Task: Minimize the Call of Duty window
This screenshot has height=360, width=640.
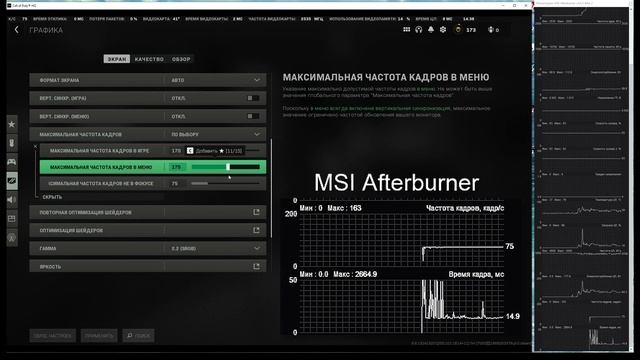Action: (x=503, y=5)
